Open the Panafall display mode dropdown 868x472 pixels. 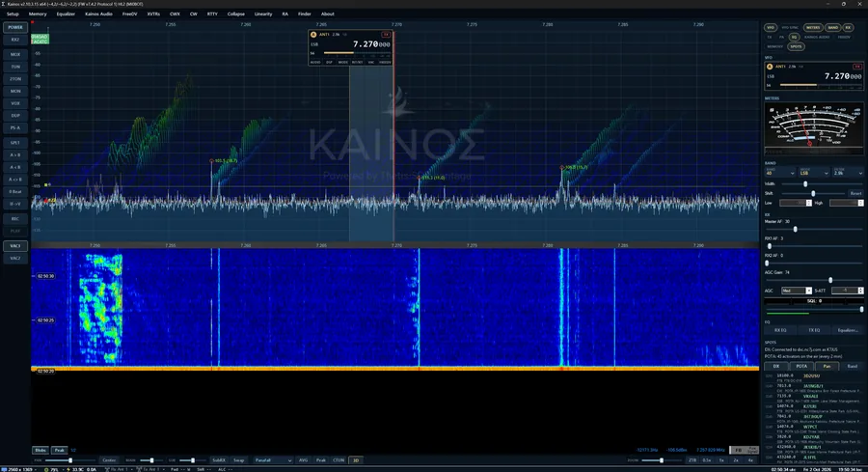click(273, 460)
